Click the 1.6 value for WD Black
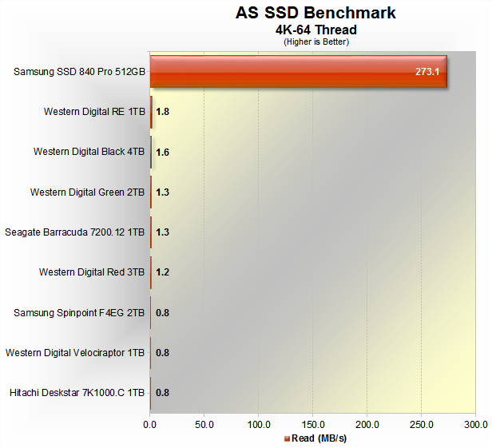Image resolution: width=492 pixels, height=448 pixels. (163, 153)
